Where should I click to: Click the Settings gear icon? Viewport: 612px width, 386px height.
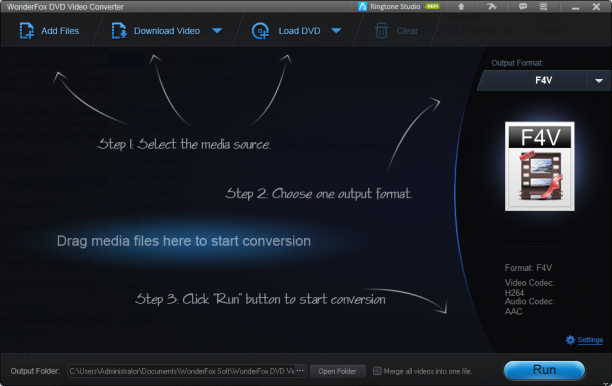(570, 340)
